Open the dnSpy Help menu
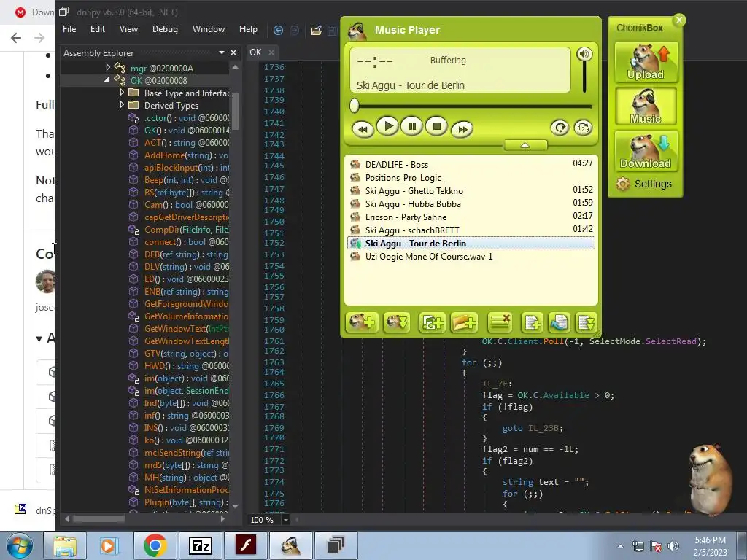 tap(248, 29)
